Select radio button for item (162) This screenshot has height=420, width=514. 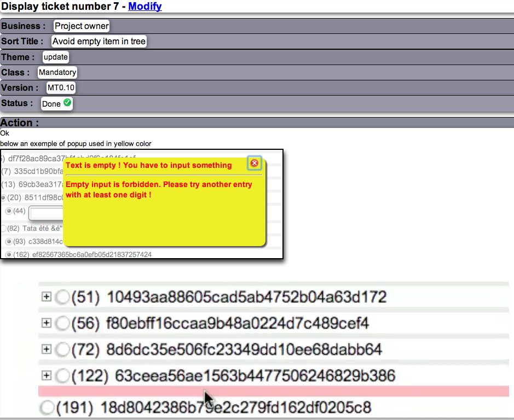[x=9, y=254]
